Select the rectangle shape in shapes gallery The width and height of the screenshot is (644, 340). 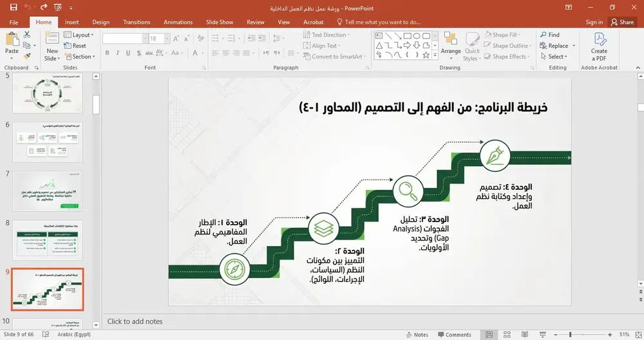[408, 35]
